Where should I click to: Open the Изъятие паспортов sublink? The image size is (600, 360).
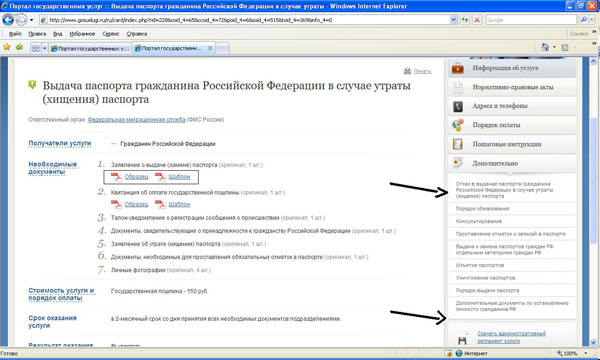[480, 265]
